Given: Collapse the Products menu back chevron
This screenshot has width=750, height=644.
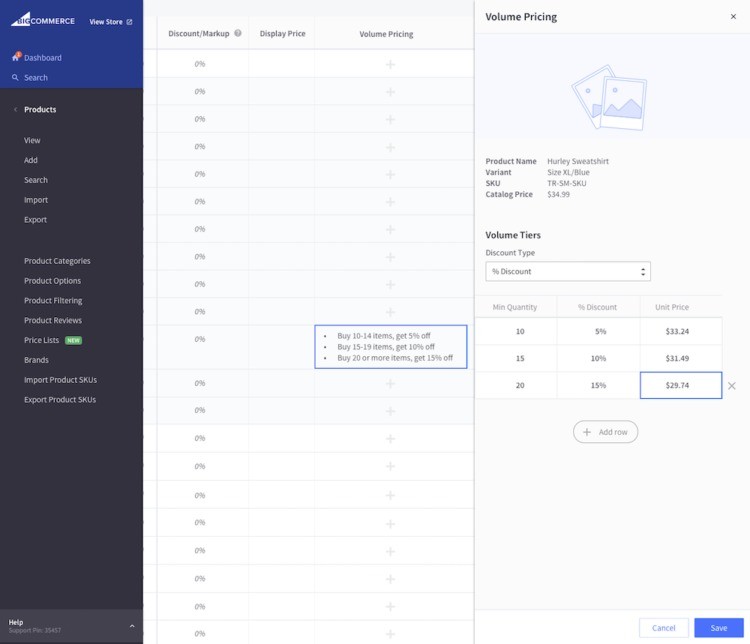Looking at the screenshot, I should click(15, 109).
